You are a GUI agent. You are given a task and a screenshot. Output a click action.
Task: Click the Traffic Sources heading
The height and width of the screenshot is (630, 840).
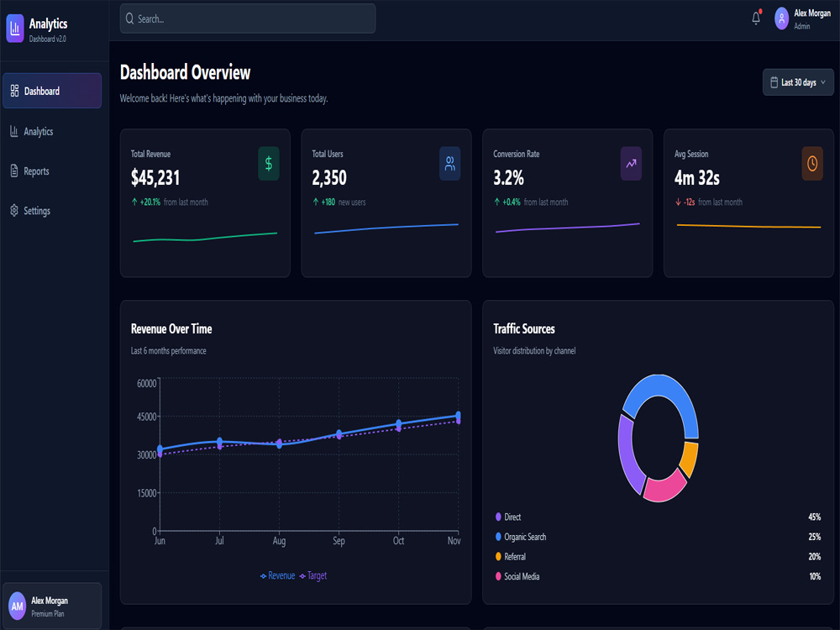[524, 329]
